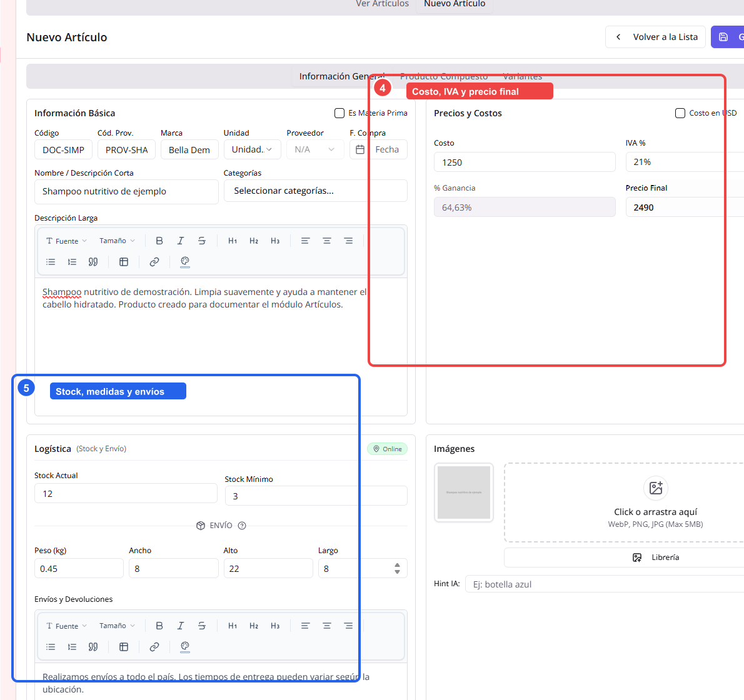Expand Fuente dropdown in Descripción Larga toolbar
This screenshot has height=700, width=744.
[66, 241]
